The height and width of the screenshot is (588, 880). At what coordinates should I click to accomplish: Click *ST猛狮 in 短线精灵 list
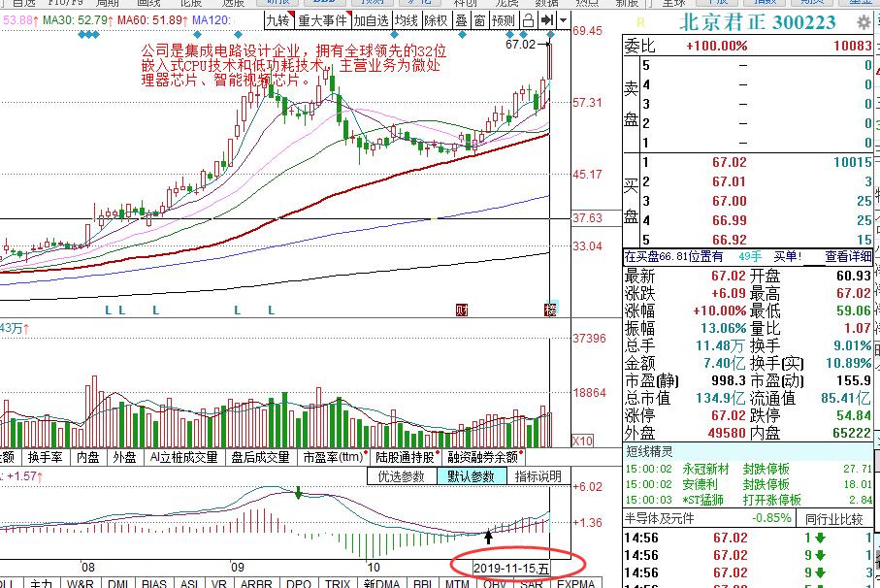tap(702, 500)
